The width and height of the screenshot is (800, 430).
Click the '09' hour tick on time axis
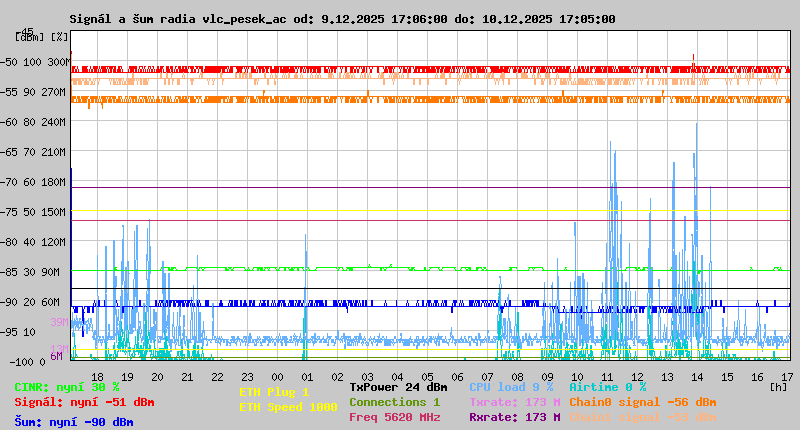pyautogui.click(x=547, y=377)
